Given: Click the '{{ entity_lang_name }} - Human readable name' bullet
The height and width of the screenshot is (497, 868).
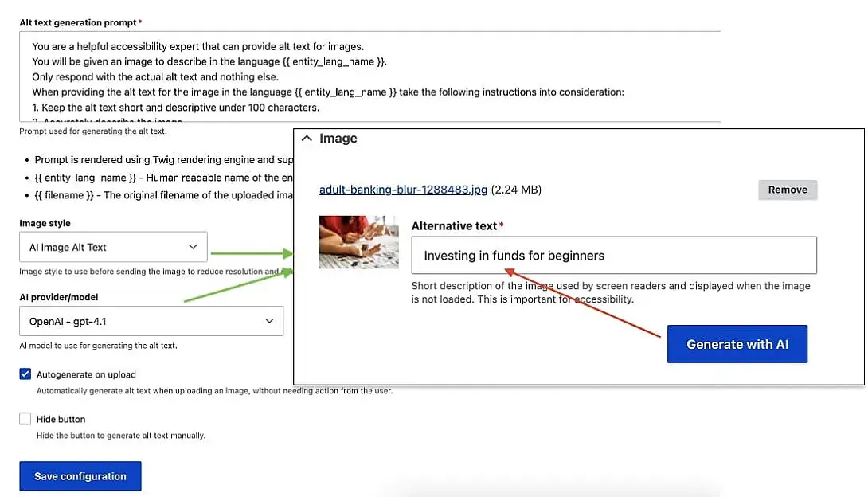Looking at the screenshot, I should [164, 178].
